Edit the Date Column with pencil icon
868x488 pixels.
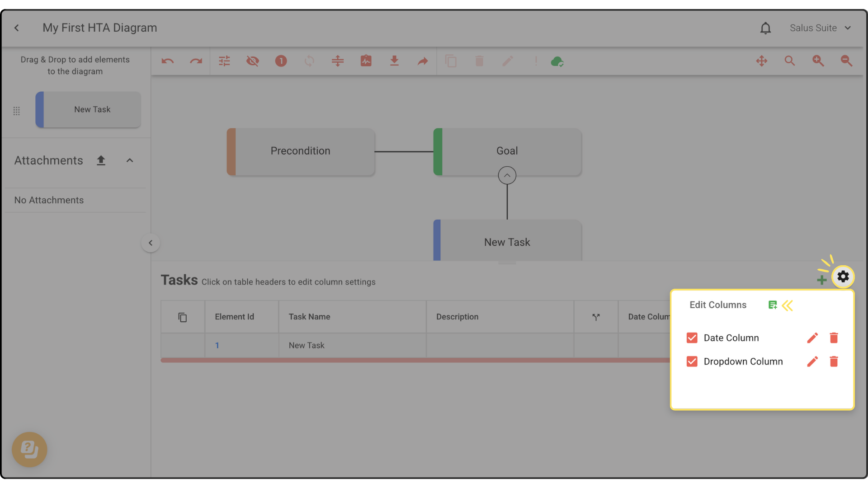[x=812, y=338]
